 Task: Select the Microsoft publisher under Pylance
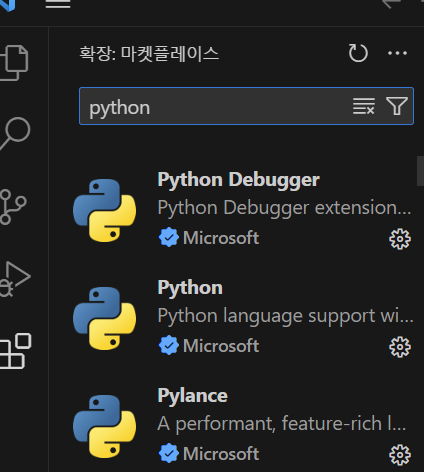[221, 454]
